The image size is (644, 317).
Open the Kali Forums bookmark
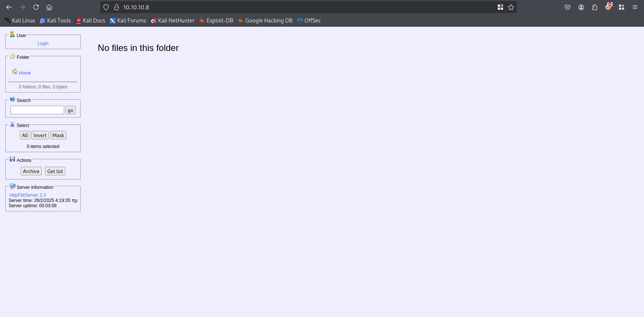128,21
